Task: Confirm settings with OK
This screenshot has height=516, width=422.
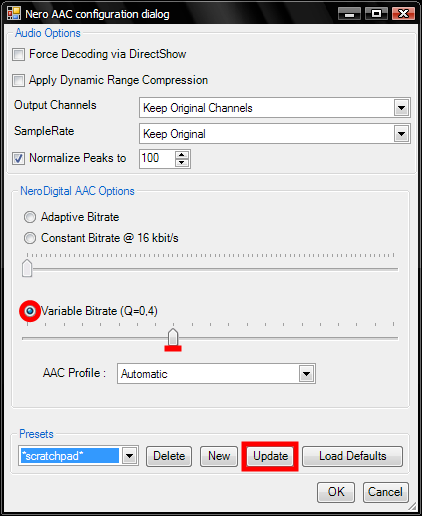Action: pos(336,492)
